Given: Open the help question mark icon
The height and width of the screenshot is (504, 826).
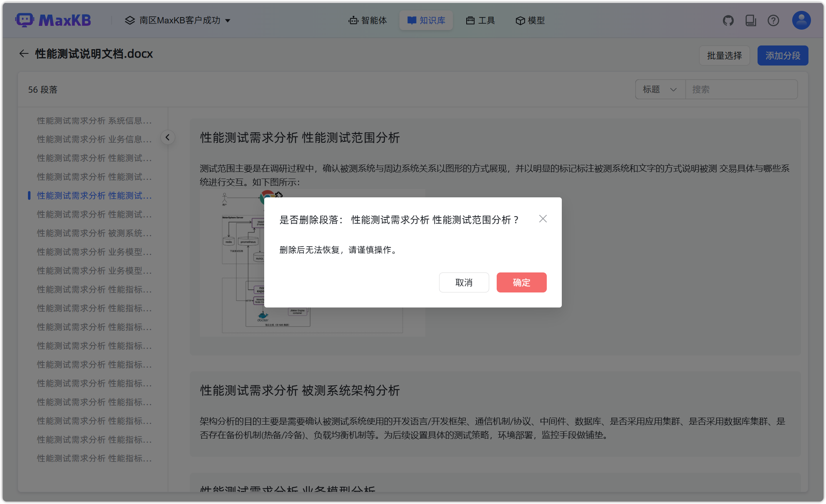Looking at the screenshot, I should pos(773,20).
